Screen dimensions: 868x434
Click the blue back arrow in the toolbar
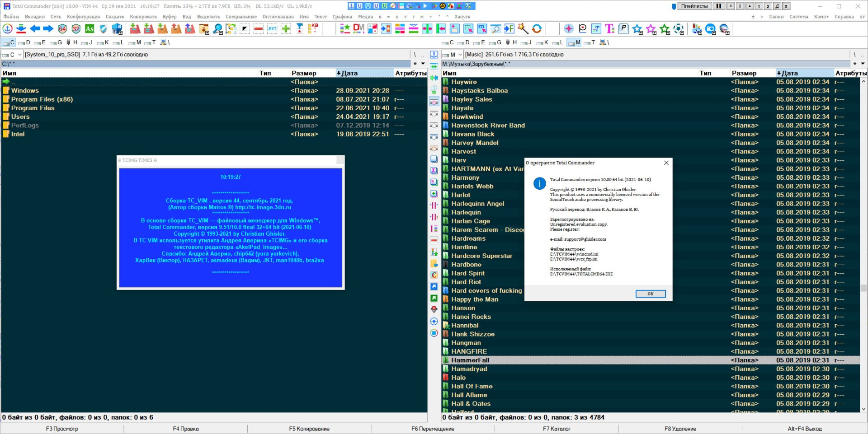click(35, 29)
